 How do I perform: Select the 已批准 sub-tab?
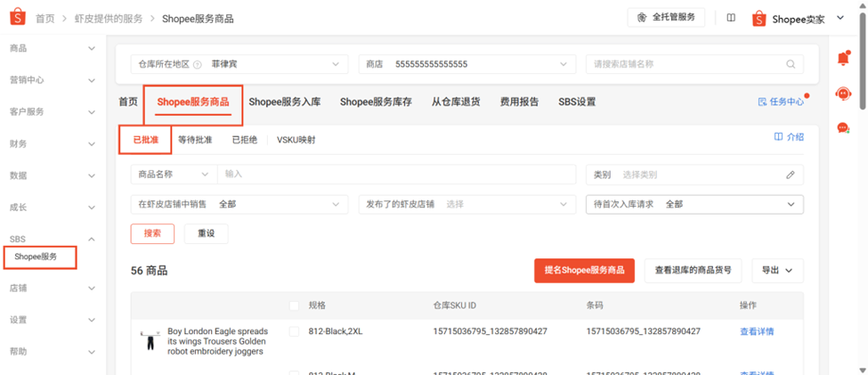point(146,140)
